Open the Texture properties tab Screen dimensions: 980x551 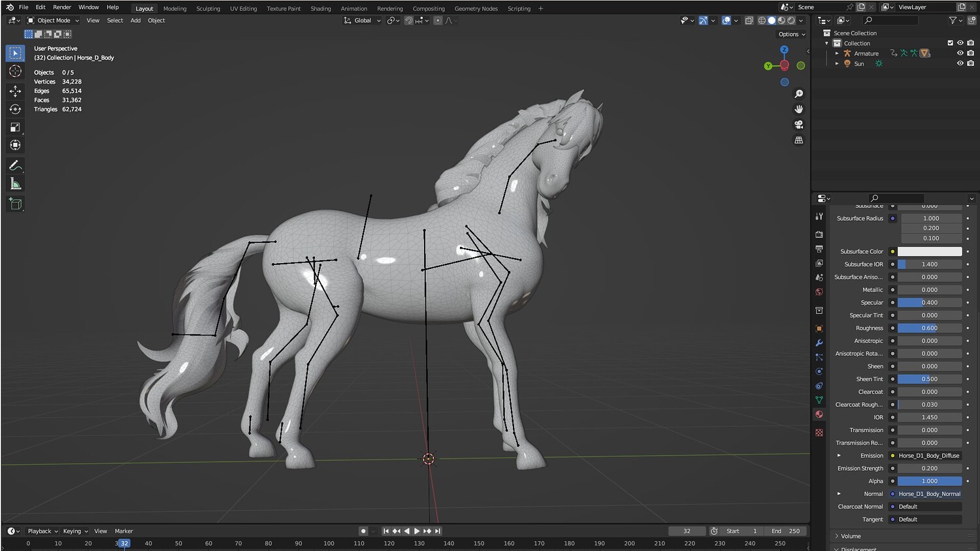coord(819,432)
